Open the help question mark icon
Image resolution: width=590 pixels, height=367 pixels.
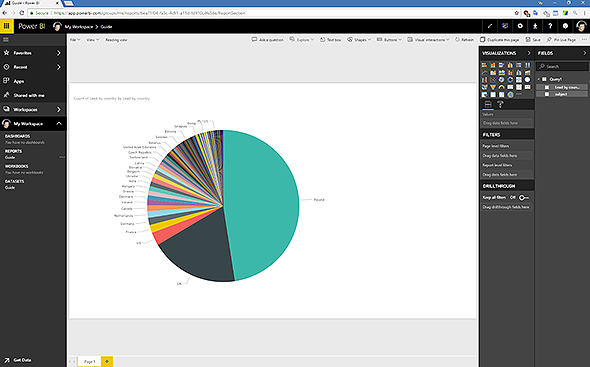(550, 26)
